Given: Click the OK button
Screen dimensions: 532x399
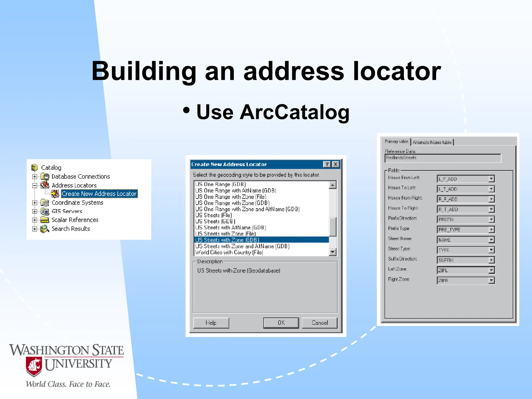Looking at the screenshot, I should (281, 323).
